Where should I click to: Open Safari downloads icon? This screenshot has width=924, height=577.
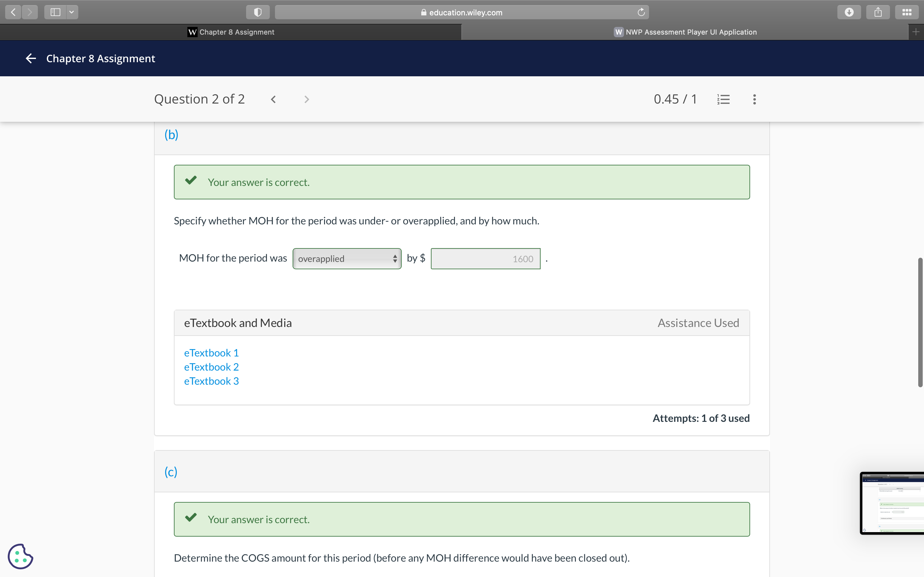[849, 12]
